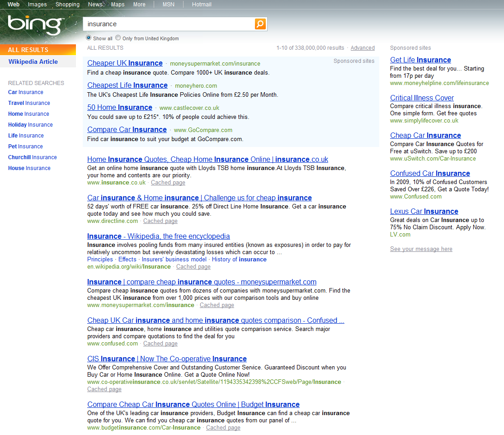
Task: Click related search 'Home Insurance'
Action: tap(28, 114)
